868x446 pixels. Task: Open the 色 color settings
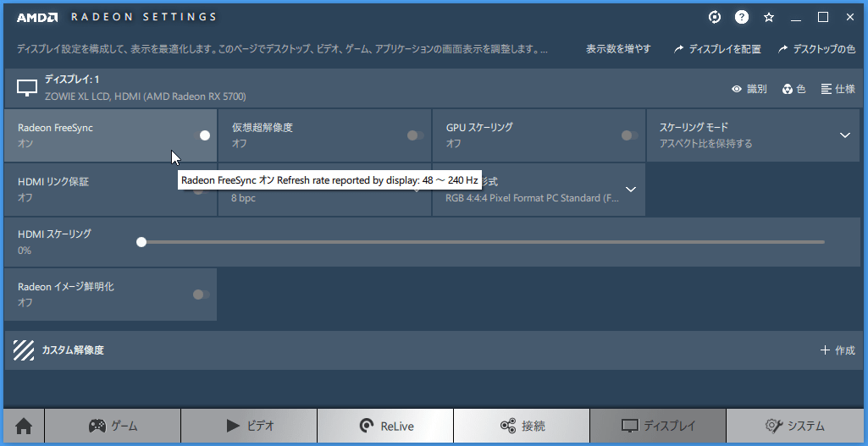(793, 89)
